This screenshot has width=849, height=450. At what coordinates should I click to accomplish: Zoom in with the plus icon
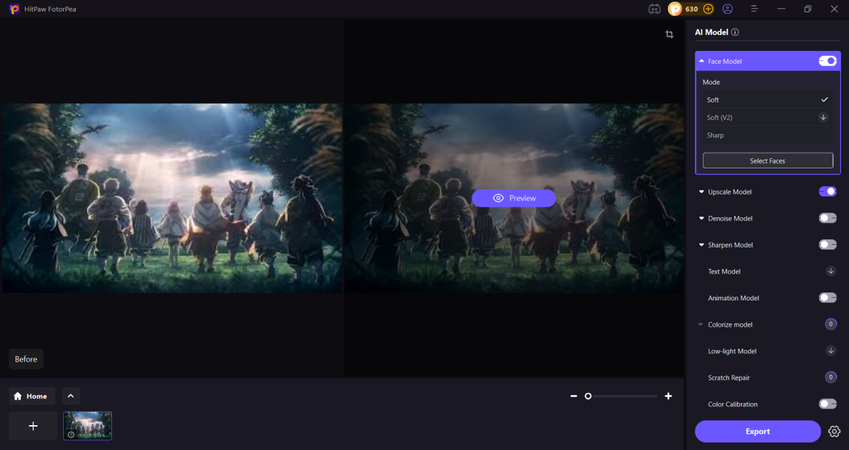pos(668,396)
